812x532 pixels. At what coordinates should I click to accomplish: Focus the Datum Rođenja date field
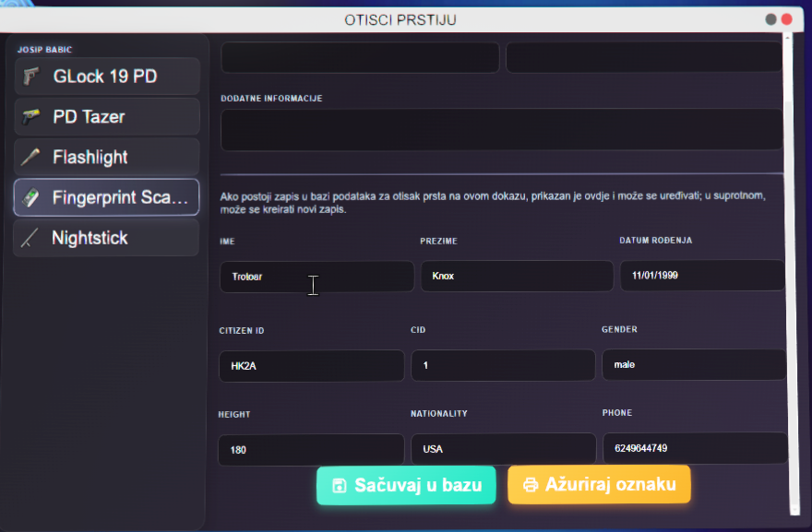click(x=702, y=276)
